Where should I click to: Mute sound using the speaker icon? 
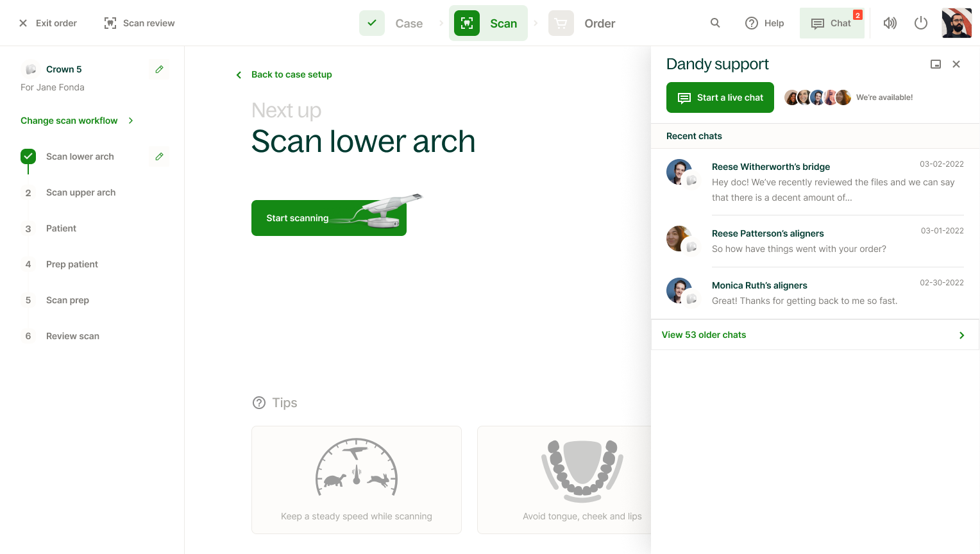click(x=890, y=23)
